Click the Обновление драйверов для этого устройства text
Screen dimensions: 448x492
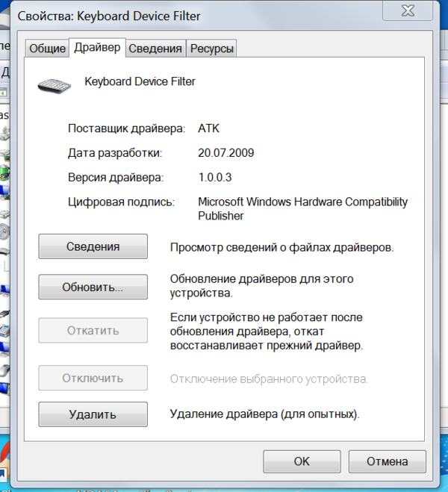[x=261, y=286]
